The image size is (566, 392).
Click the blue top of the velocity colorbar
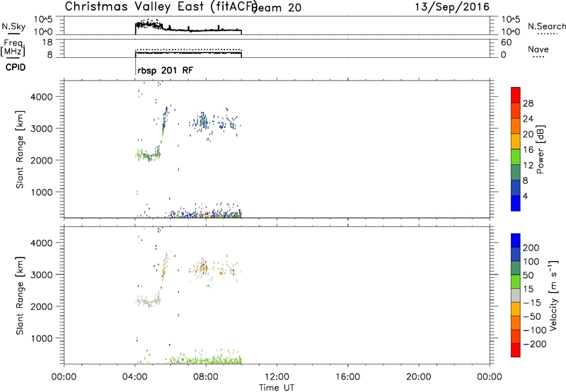[x=516, y=241]
